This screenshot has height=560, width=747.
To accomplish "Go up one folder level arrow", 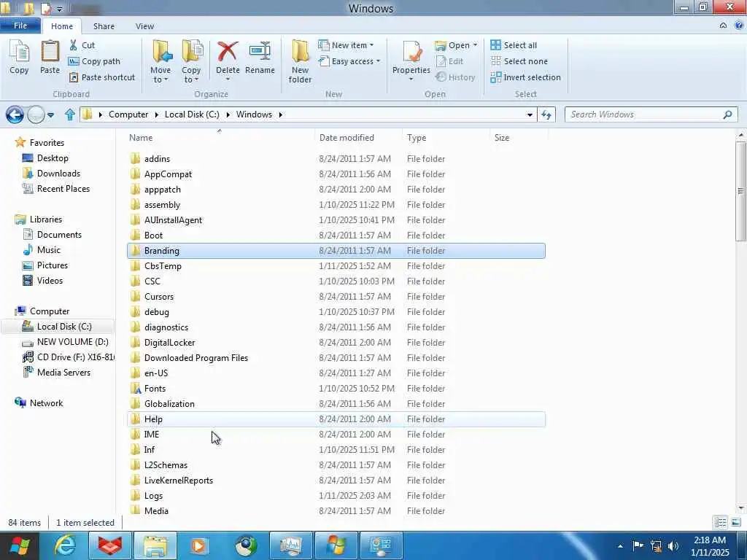I will click(x=70, y=114).
